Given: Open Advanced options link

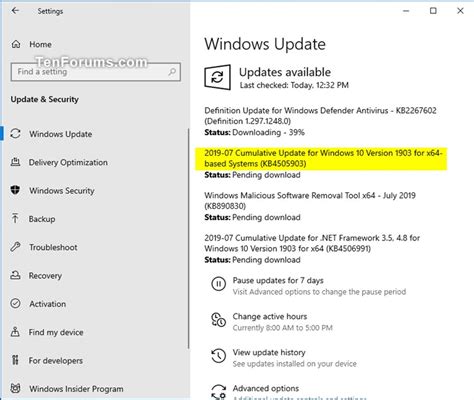Looking at the screenshot, I should 266,388.
